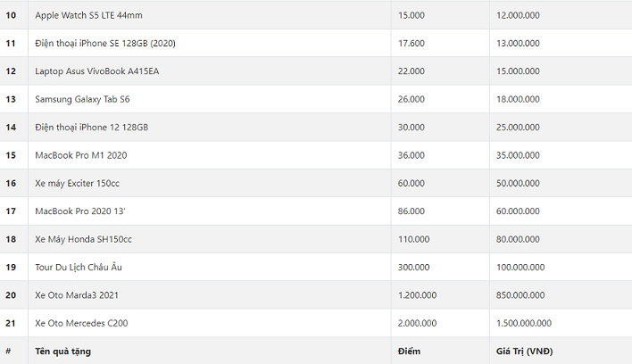Click Laptop Asus VivoBook A415EA gift name
Image resolution: width=632 pixels, height=364 pixels.
96,71
